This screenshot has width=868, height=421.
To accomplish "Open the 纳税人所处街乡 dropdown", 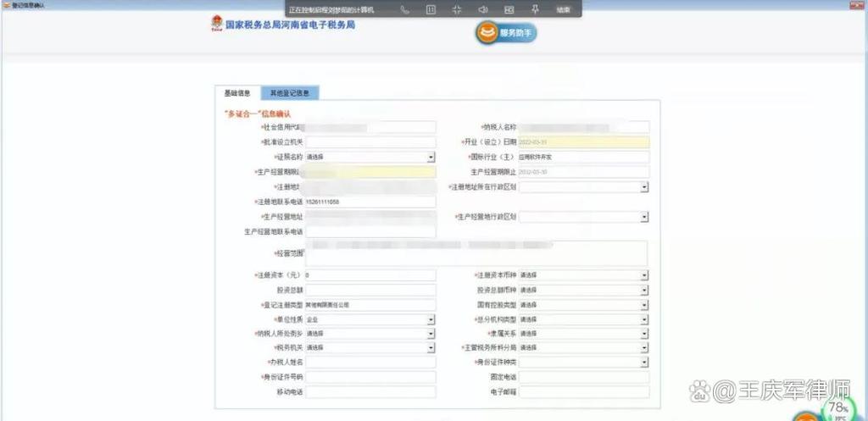I will [370, 334].
